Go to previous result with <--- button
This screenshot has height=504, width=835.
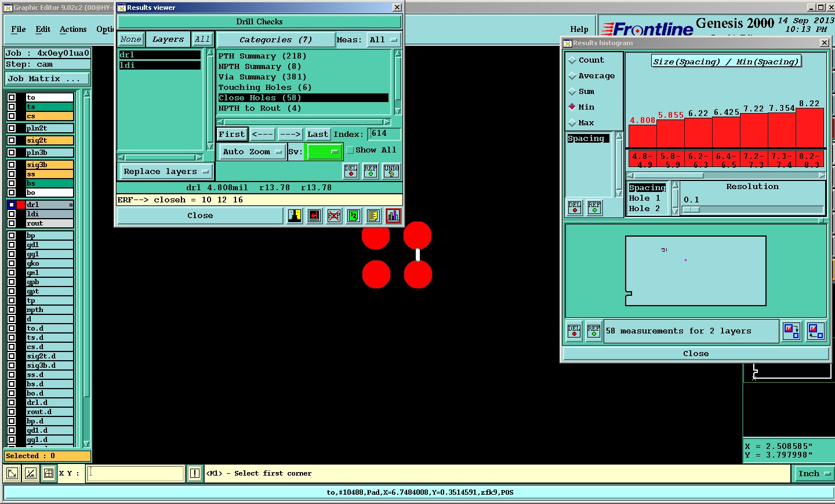click(263, 135)
